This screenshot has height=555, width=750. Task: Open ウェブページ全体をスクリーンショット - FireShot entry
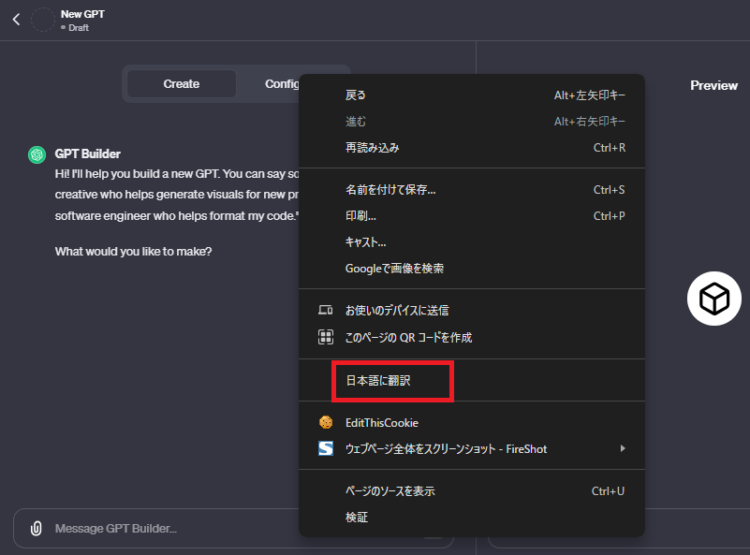pos(472,449)
